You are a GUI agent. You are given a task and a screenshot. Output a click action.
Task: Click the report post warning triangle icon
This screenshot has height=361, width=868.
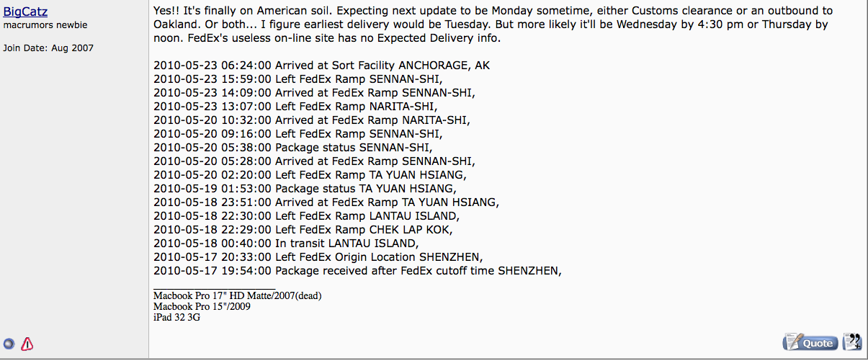[x=27, y=344]
